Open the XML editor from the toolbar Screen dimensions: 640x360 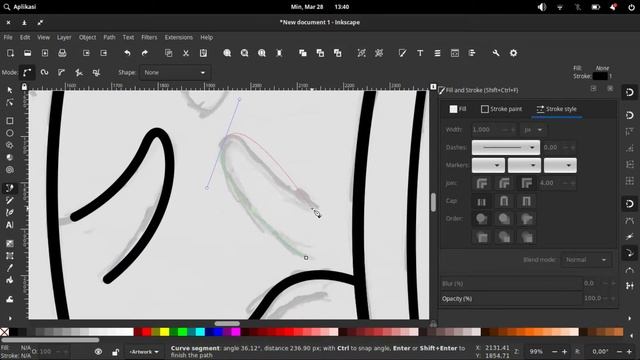pyautogui.click(x=455, y=53)
